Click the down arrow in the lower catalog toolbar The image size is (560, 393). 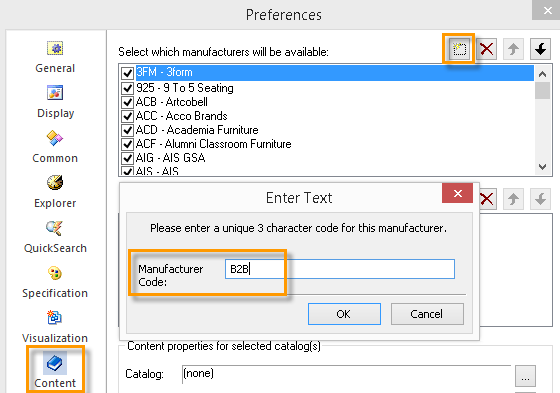point(540,199)
